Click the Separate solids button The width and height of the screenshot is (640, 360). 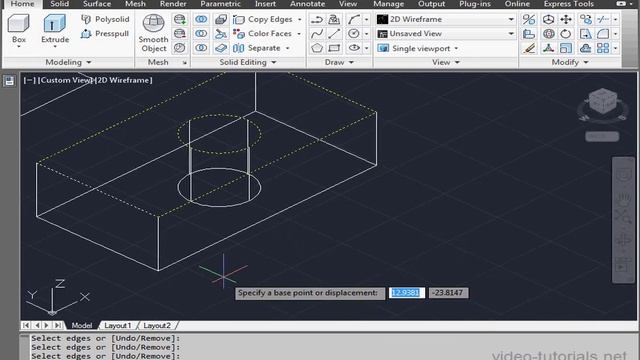tap(257, 48)
